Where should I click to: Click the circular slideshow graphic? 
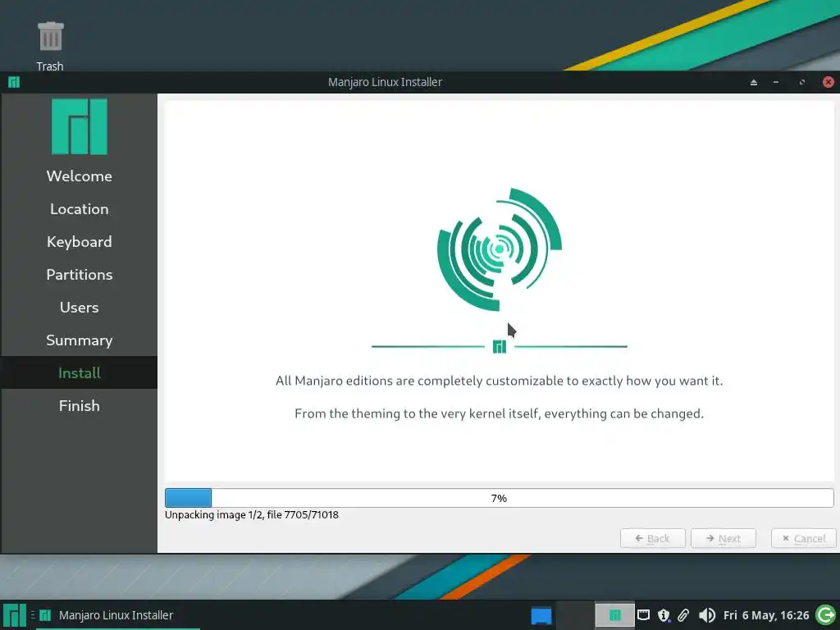click(x=500, y=249)
